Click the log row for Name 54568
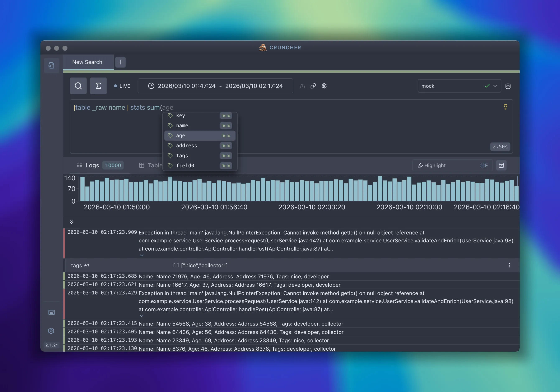The image size is (560, 392). pyautogui.click(x=291, y=324)
